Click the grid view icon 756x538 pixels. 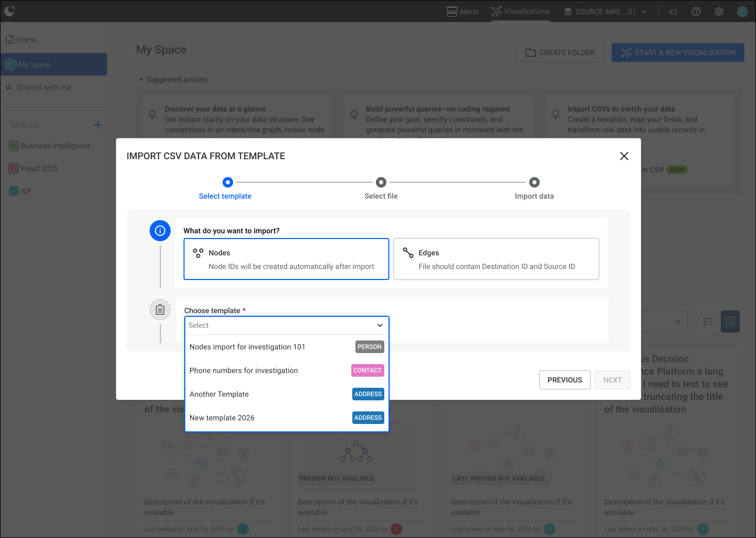[730, 321]
